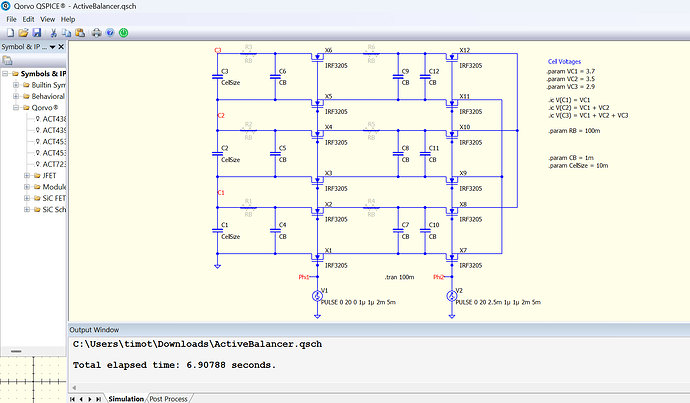690x403 pixels.
Task: Open the Symbol & IP panel dropdown arrow
Action: (52, 47)
